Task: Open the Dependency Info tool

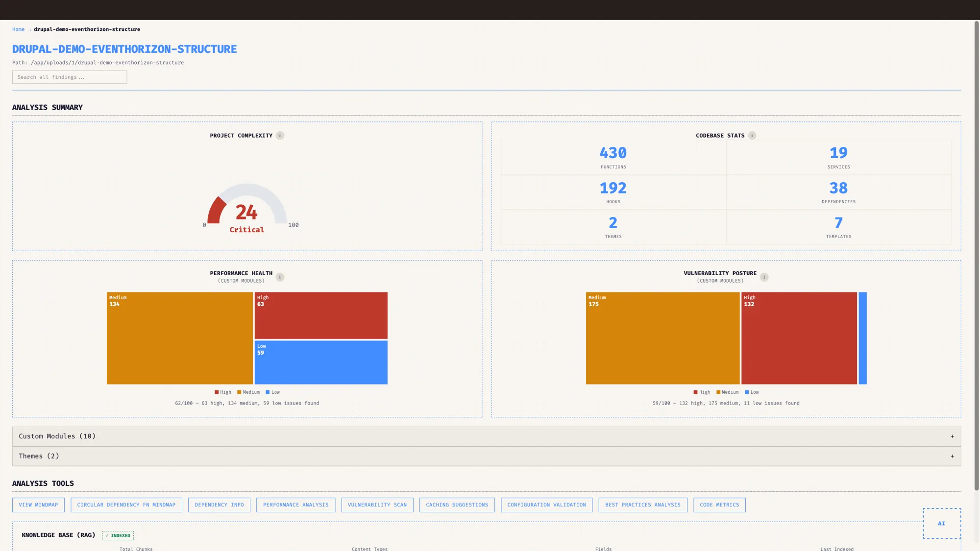Action: 219,505
